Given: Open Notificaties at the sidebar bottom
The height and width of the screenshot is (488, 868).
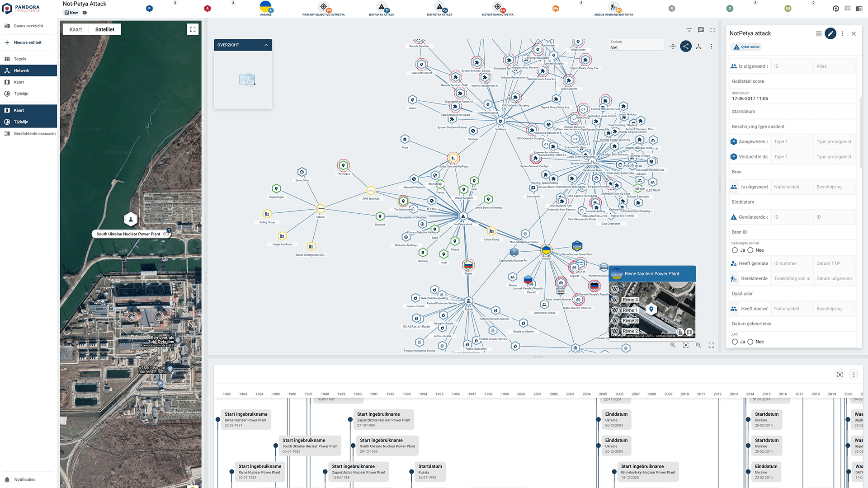Looking at the screenshot, I should [x=25, y=479].
